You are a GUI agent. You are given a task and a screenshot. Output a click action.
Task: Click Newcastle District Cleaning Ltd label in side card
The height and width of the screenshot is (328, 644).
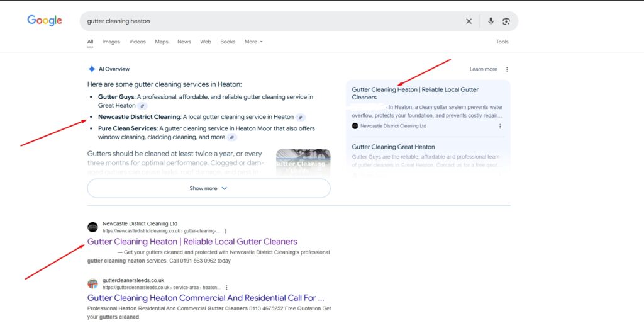click(x=393, y=126)
